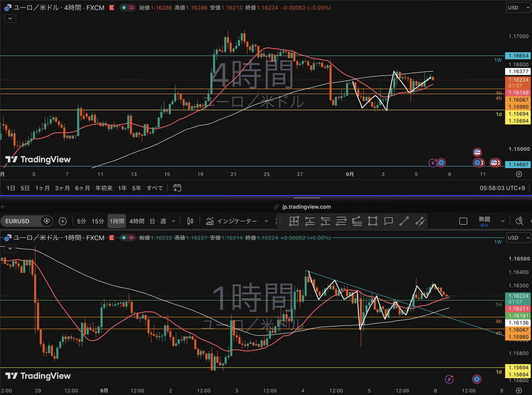Select the trend line drawing tool
This screenshot has width=532, height=395.
pos(404,221)
